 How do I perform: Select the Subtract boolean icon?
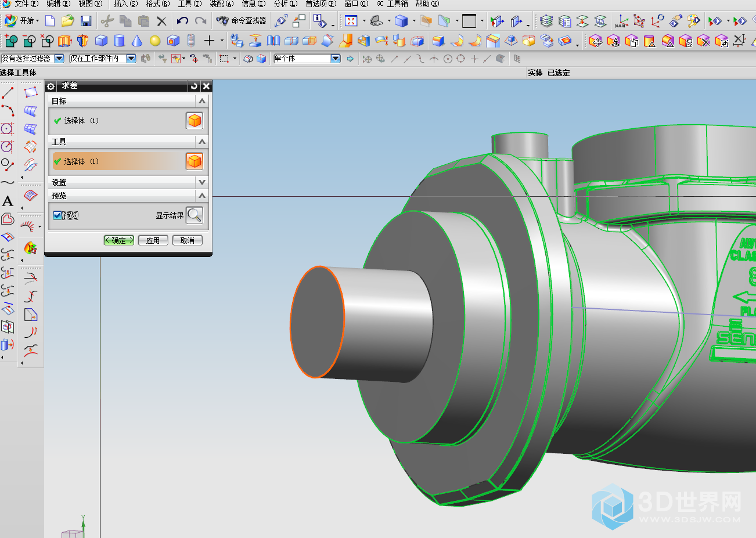click(x=29, y=41)
